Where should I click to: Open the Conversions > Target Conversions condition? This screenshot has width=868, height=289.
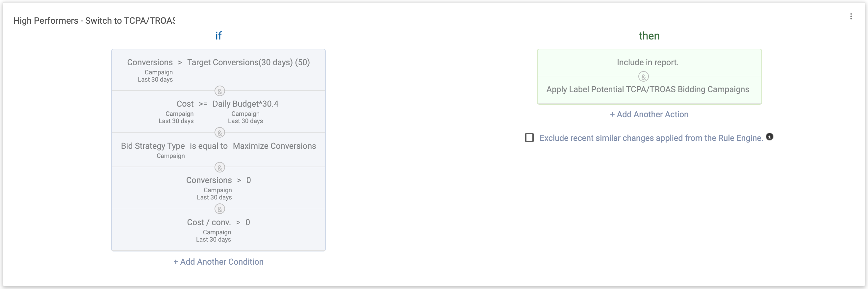pyautogui.click(x=218, y=63)
